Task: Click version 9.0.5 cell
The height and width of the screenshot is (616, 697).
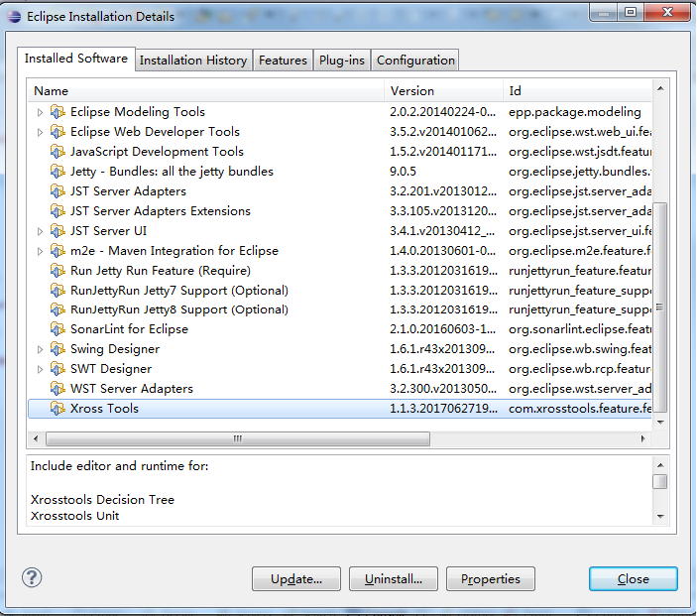Action: click(404, 172)
